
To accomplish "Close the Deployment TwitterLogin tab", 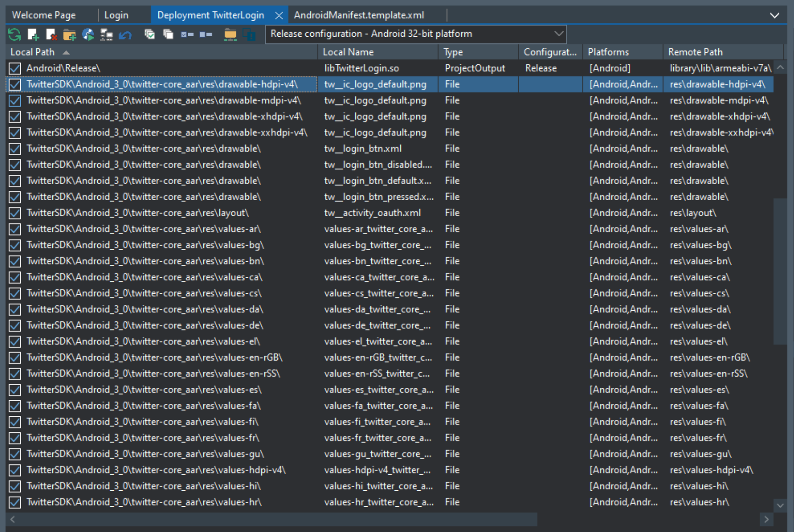I will point(279,15).
